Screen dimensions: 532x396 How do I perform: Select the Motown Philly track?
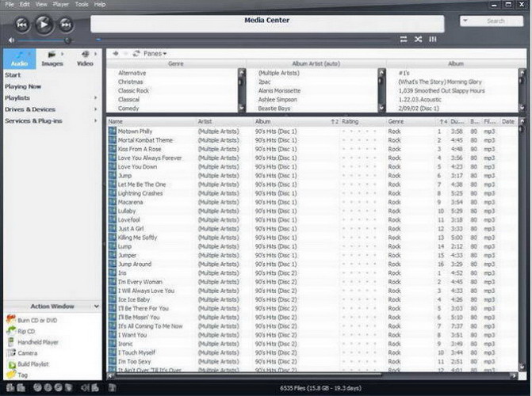(135, 131)
